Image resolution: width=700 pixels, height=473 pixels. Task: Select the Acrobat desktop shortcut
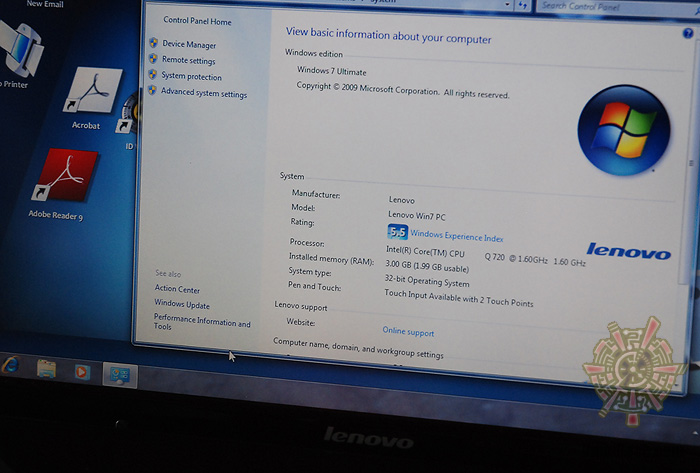tap(92, 98)
